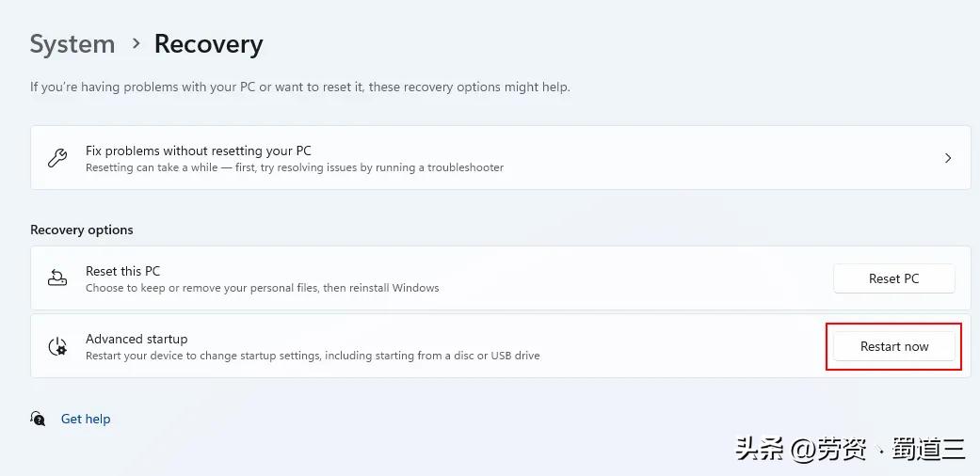Image resolution: width=980 pixels, height=476 pixels.
Task: Click the Reset this PC icon
Action: [x=57, y=278]
